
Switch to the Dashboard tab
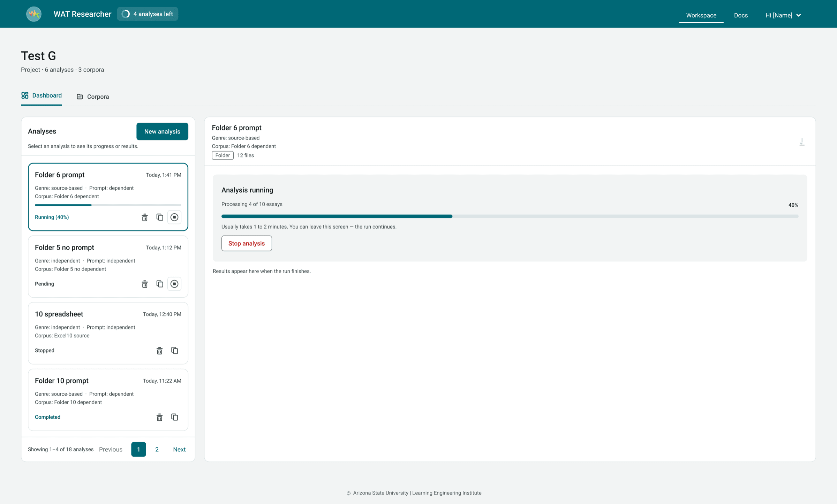(x=42, y=96)
